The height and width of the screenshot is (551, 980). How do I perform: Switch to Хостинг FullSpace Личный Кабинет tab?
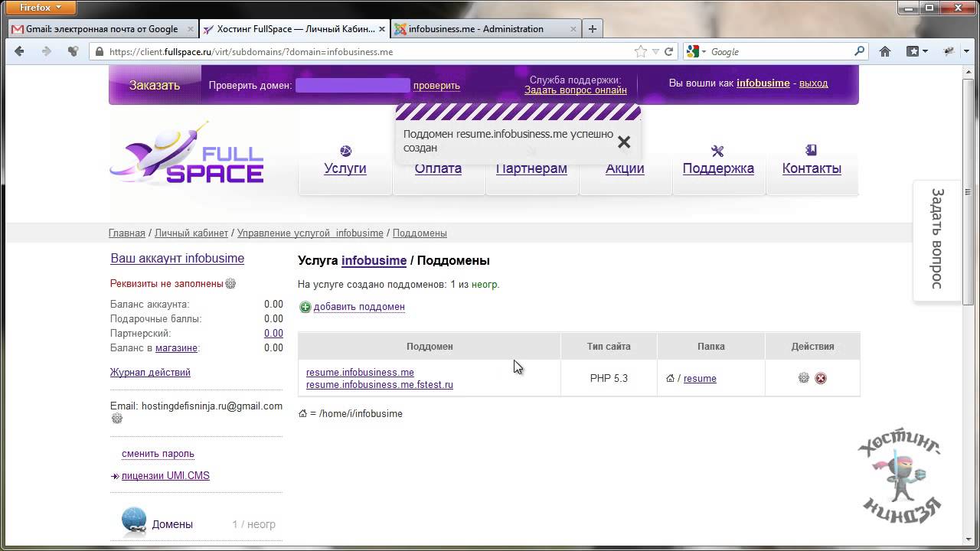click(x=294, y=29)
